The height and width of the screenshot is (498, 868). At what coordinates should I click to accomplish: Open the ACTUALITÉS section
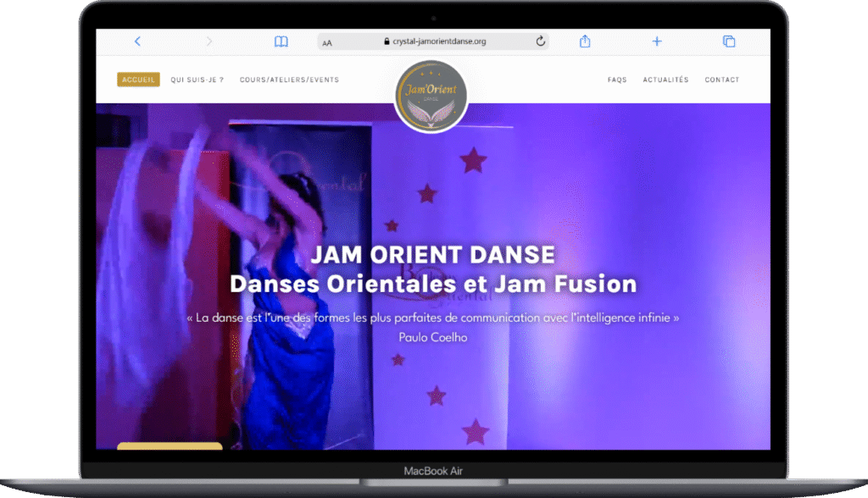coord(665,80)
